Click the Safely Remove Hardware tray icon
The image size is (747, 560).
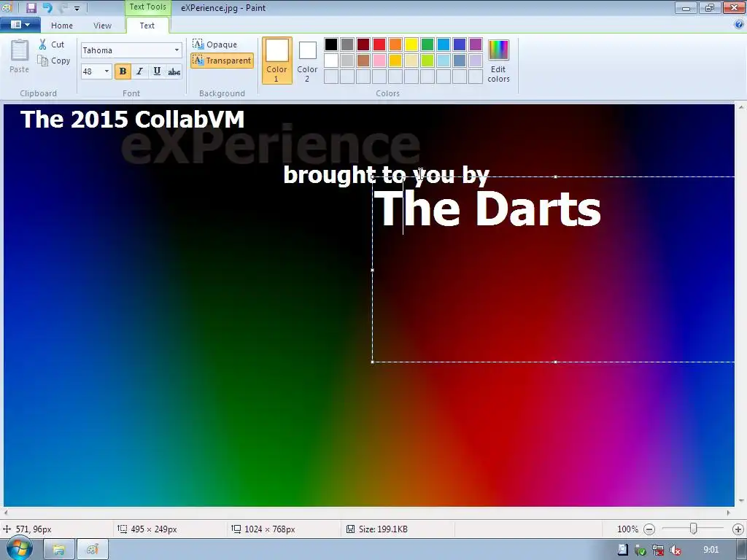(640, 550)
